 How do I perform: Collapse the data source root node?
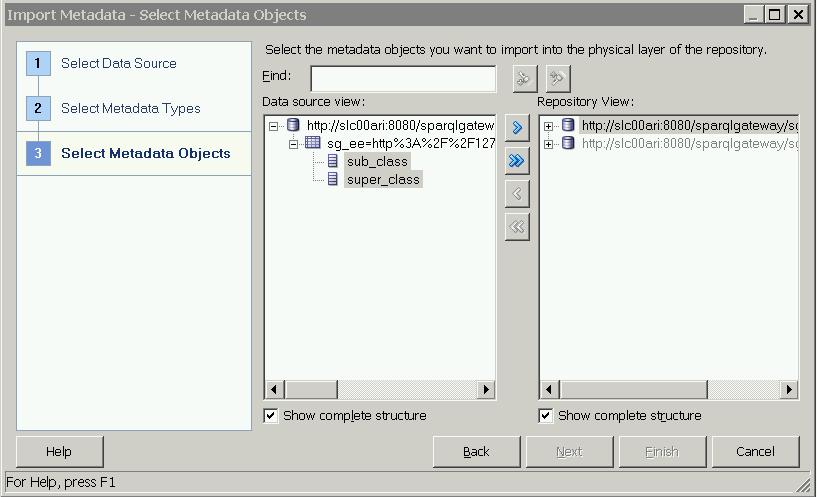click(274, 126)
